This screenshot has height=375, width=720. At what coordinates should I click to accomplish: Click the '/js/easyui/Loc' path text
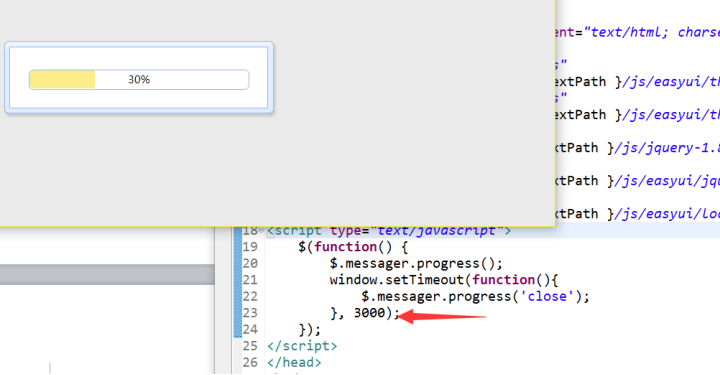pos(667,214)
